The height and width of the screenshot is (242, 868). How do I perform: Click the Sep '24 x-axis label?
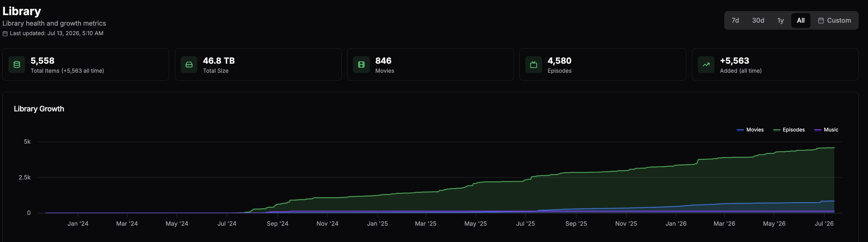[277, 223]
